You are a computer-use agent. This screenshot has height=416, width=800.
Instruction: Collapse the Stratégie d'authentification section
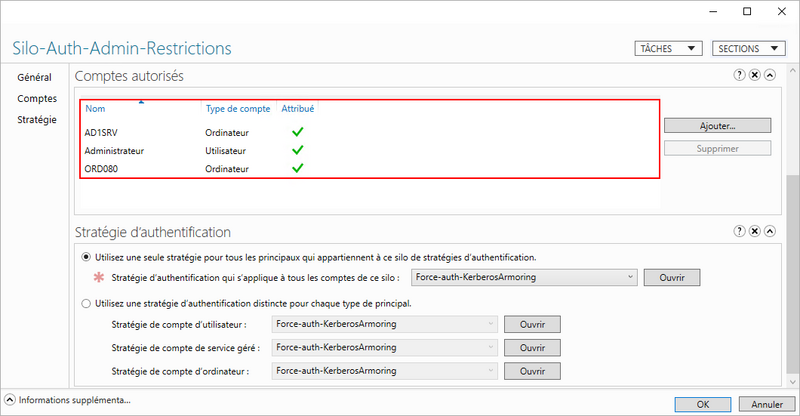[x=770, y=231]
